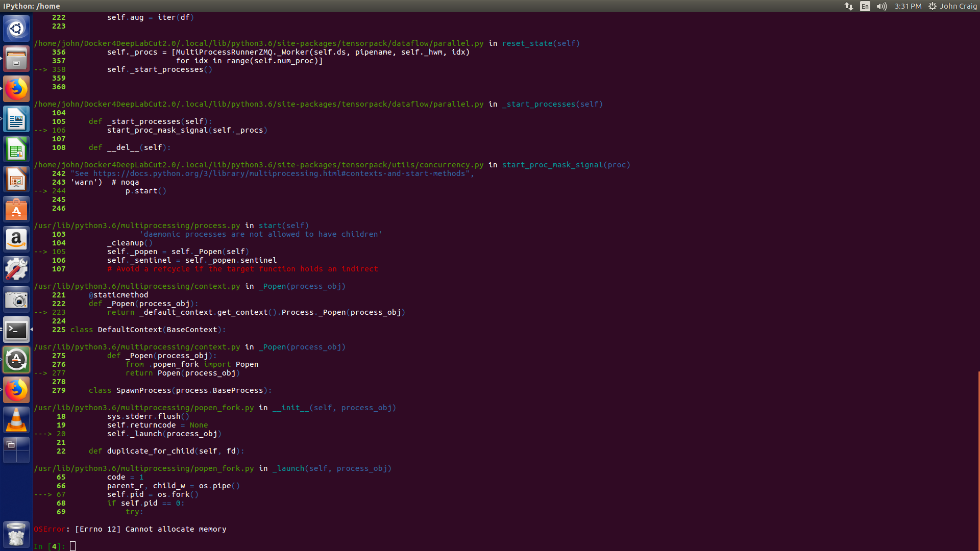The width and height of the screenshot is (980, 551).
Task: Open the Shotwell camera photo manager
Action: [16, 299]
